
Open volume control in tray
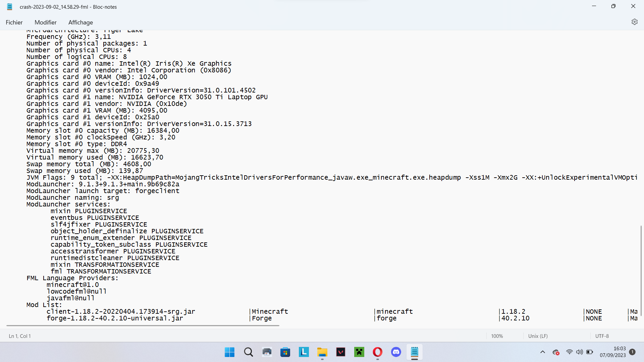pyautogui.click(x=579, y=352)
